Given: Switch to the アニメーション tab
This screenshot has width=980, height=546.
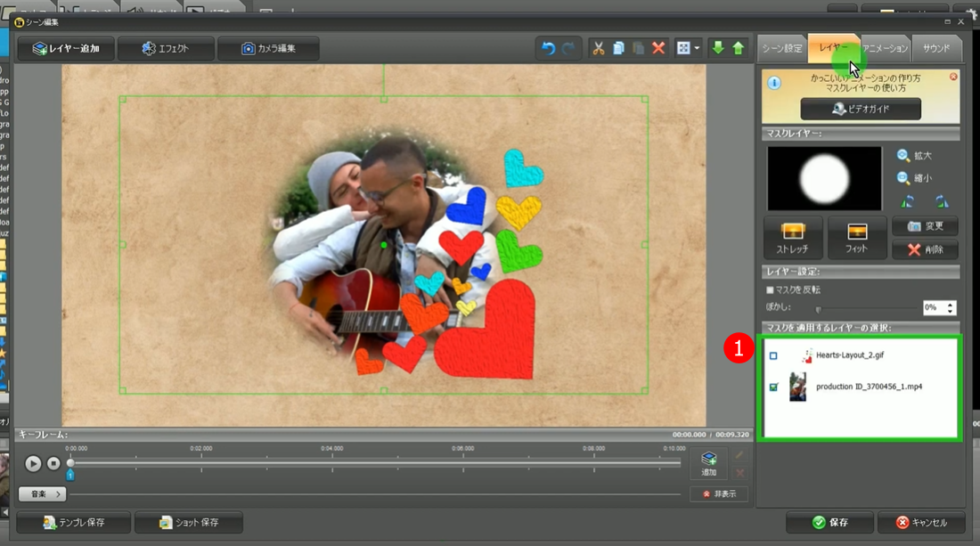Looking at the screenshot, I should [x=885, y=48].
